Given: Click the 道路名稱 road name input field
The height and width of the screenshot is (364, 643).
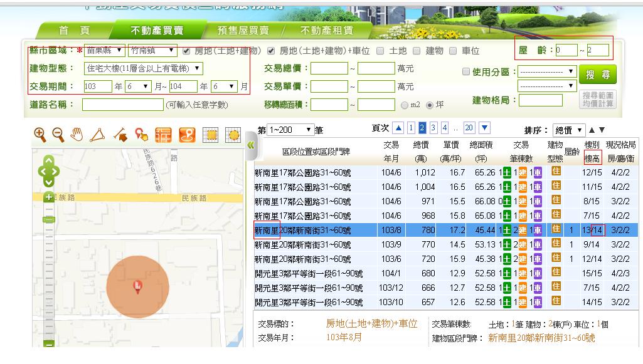Looking at the screenshot, I should pyautogui.click(x=122, y=105).
